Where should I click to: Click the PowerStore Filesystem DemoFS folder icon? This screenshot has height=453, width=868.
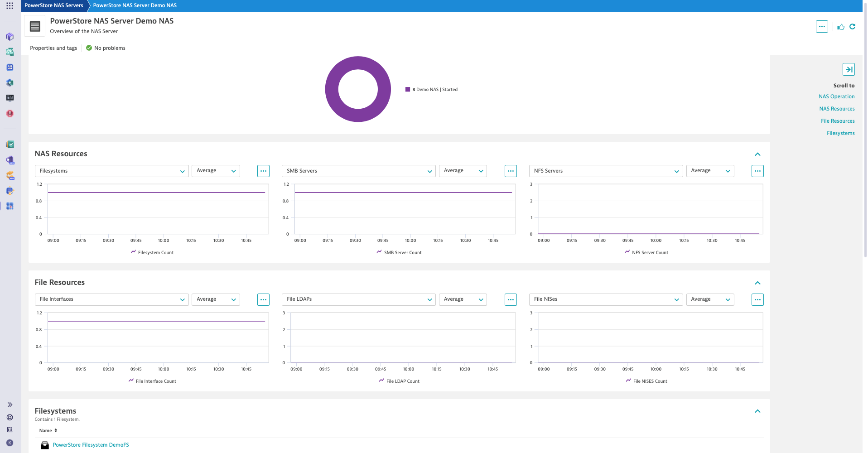44,445
